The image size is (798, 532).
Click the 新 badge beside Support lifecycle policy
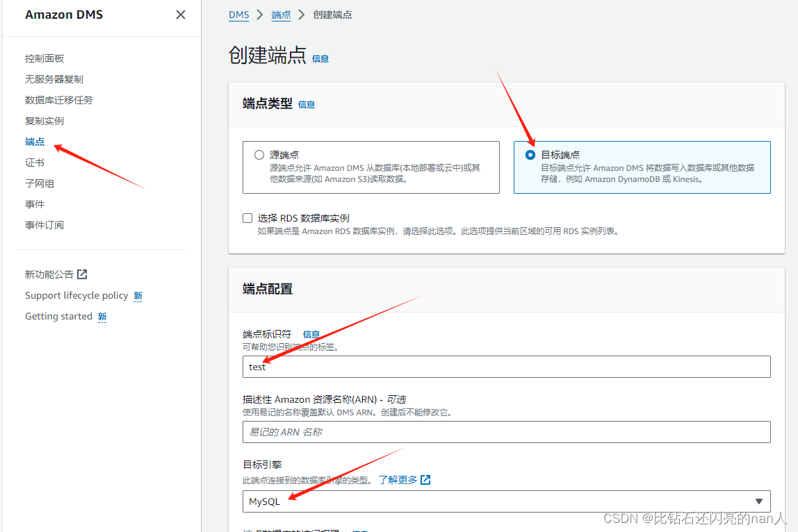pos(138,296)
